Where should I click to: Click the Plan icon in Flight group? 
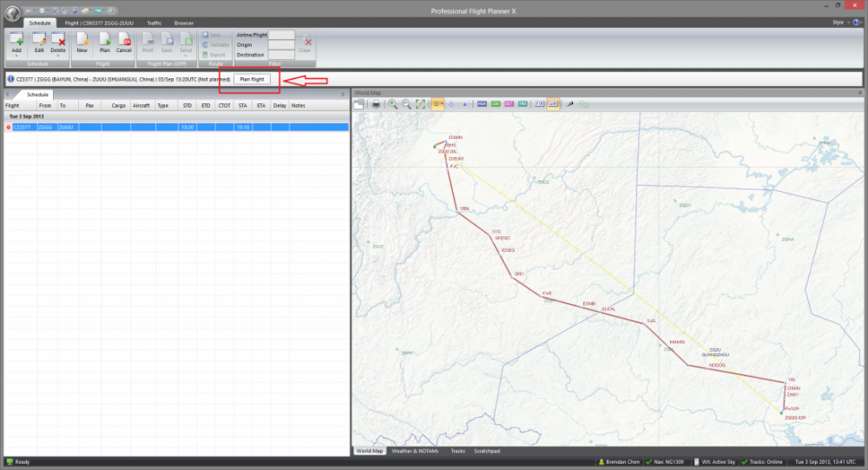(x=105, y=42)
